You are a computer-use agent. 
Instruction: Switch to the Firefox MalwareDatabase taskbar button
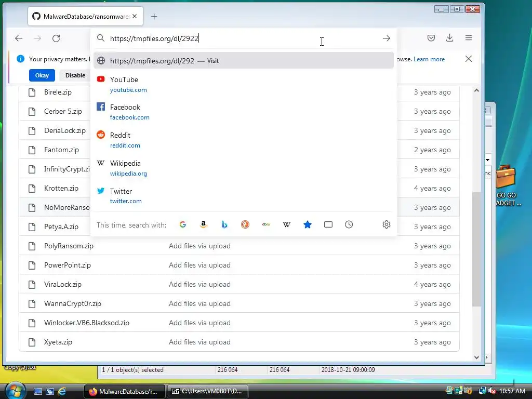124,391
